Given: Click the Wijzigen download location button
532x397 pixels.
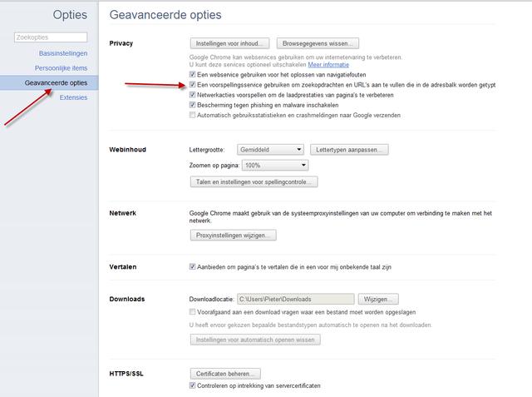Looking at the screenshot, I should point(379,299).
